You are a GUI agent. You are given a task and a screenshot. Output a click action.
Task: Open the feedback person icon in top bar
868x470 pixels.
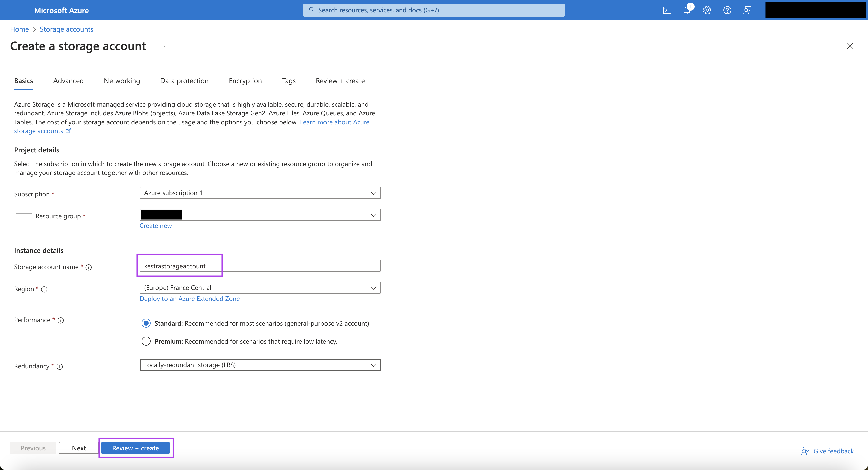pyautogui.click(x=747, y=10)
